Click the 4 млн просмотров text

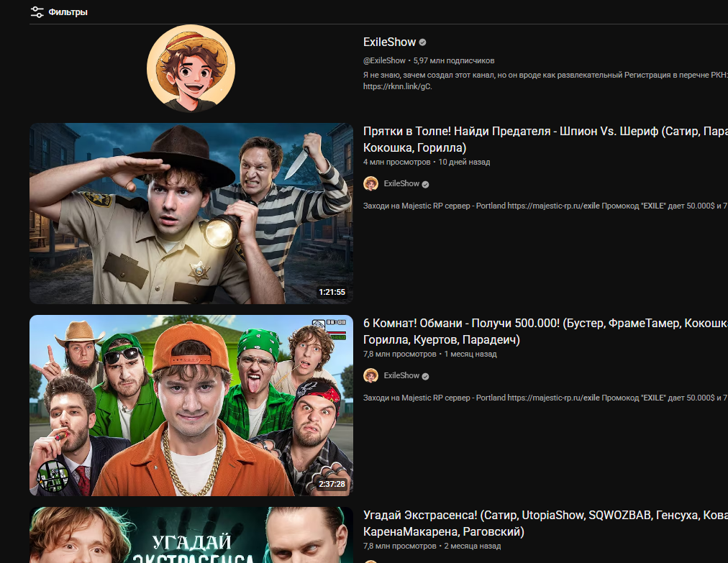point(396,162)
